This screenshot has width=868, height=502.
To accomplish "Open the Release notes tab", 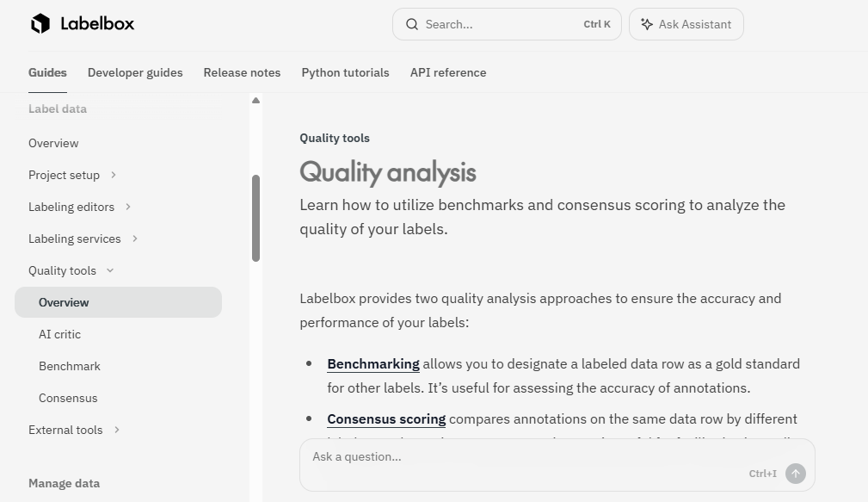I will pos(242,72).
